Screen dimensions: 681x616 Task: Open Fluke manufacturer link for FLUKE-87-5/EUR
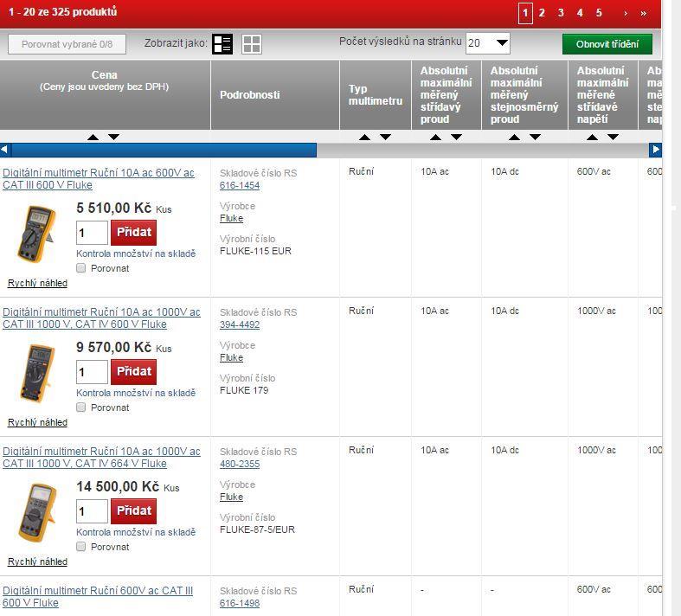click(x=232, y=497)
